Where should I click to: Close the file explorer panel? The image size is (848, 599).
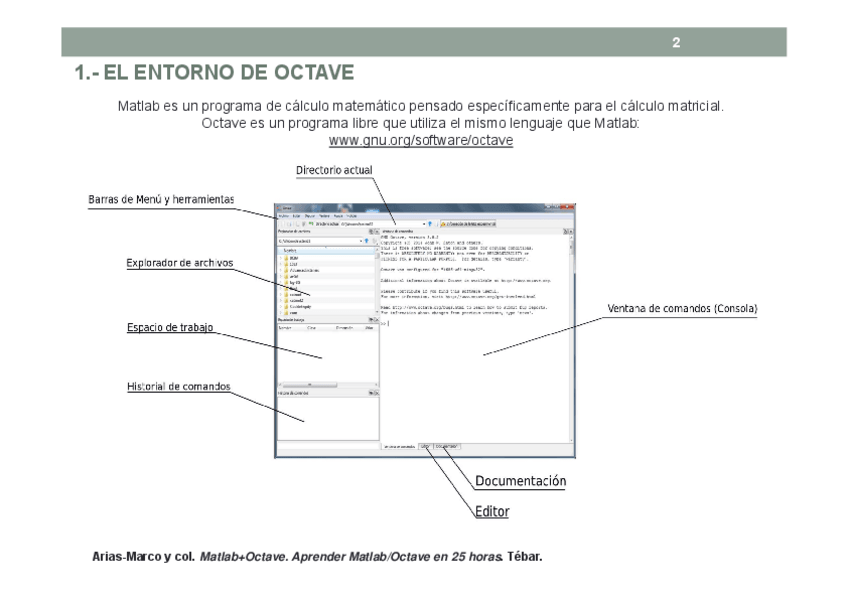(x=377, y=231)
